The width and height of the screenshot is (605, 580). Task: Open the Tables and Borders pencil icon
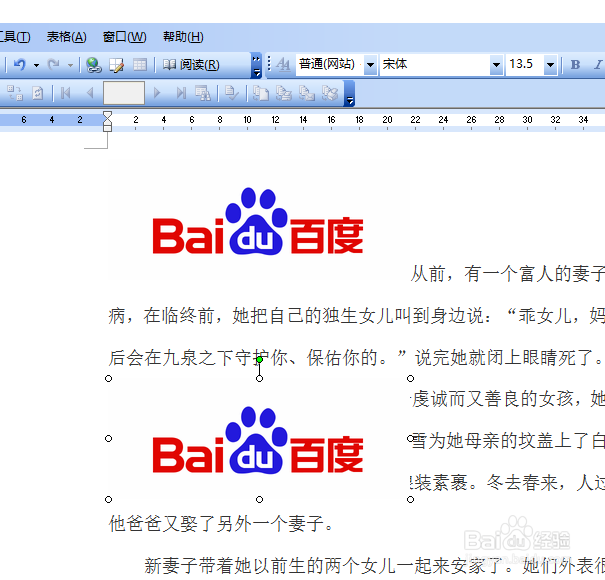117,65
